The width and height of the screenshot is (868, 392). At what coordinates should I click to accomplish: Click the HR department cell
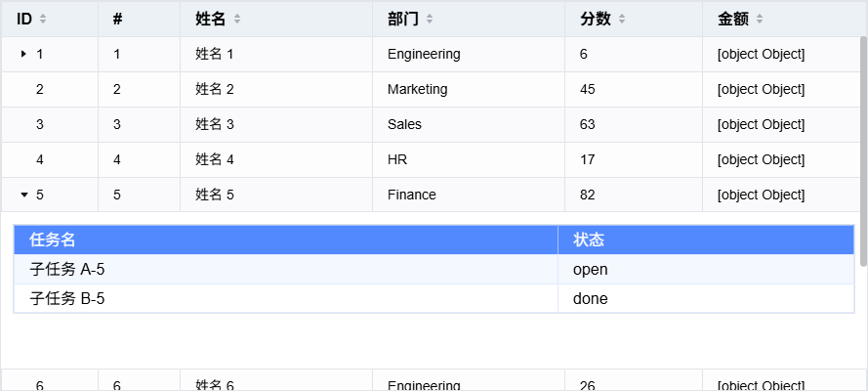tap(397, 160)
